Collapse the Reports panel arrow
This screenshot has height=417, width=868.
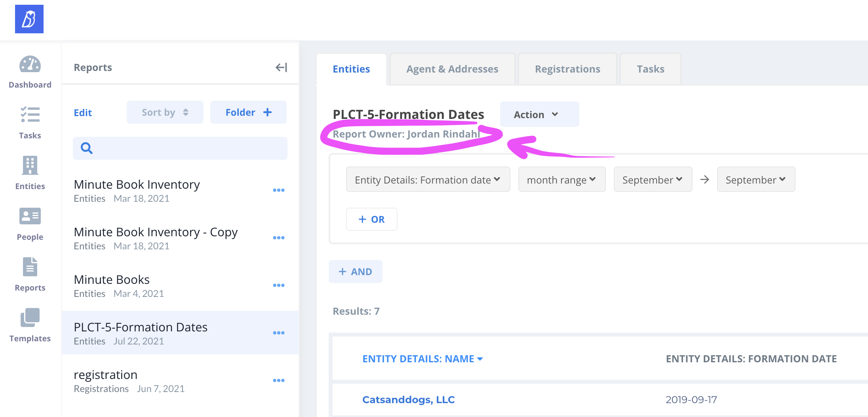pos(281,67)
